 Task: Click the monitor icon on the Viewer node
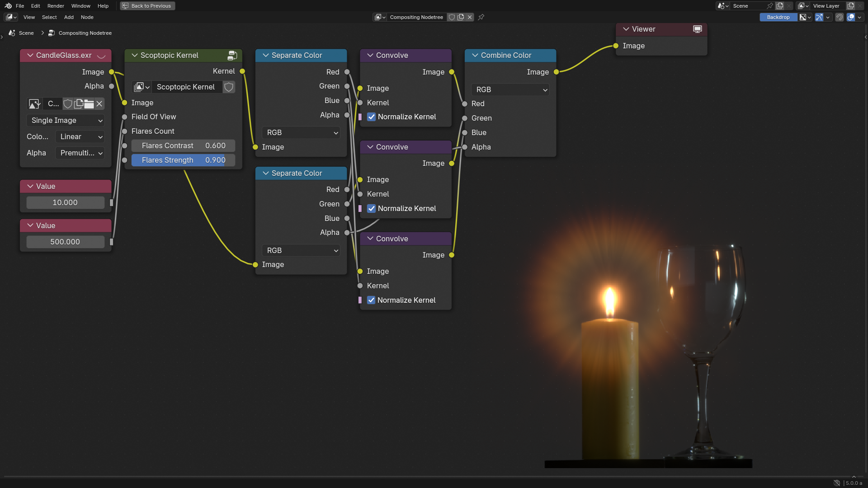698,29
